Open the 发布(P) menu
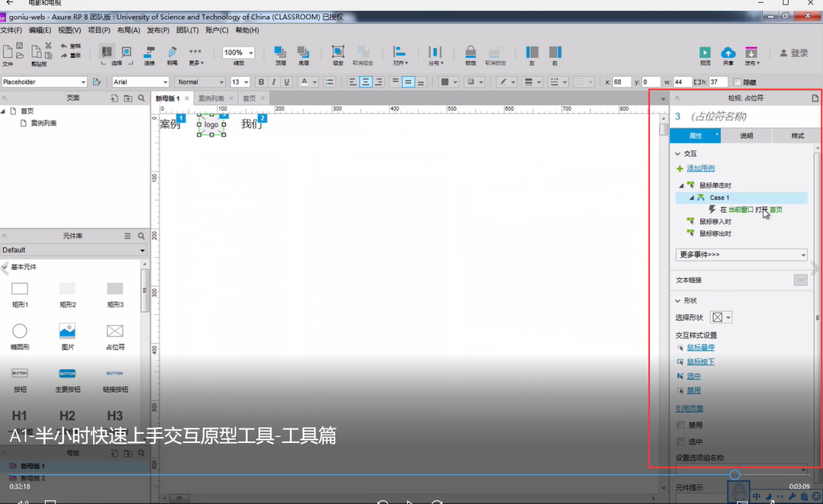The image size is (823, 504). 158,30
